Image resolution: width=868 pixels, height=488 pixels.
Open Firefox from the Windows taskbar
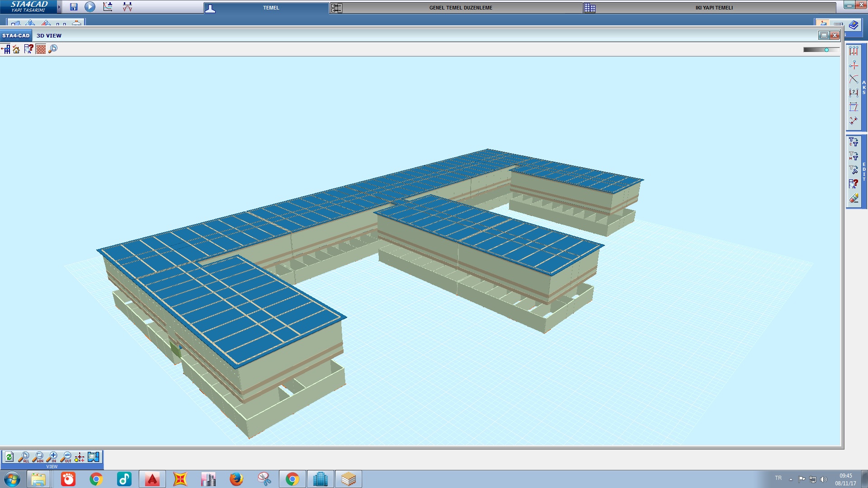pos(236,479)
